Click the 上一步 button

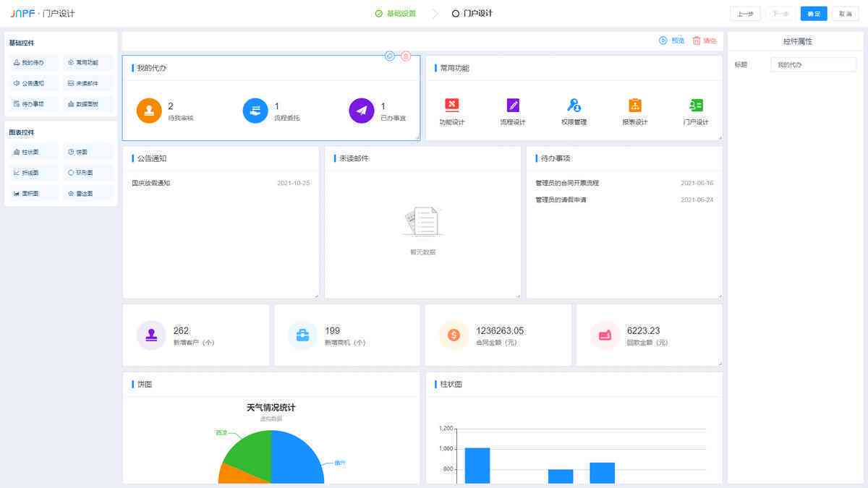pos(745,14)
